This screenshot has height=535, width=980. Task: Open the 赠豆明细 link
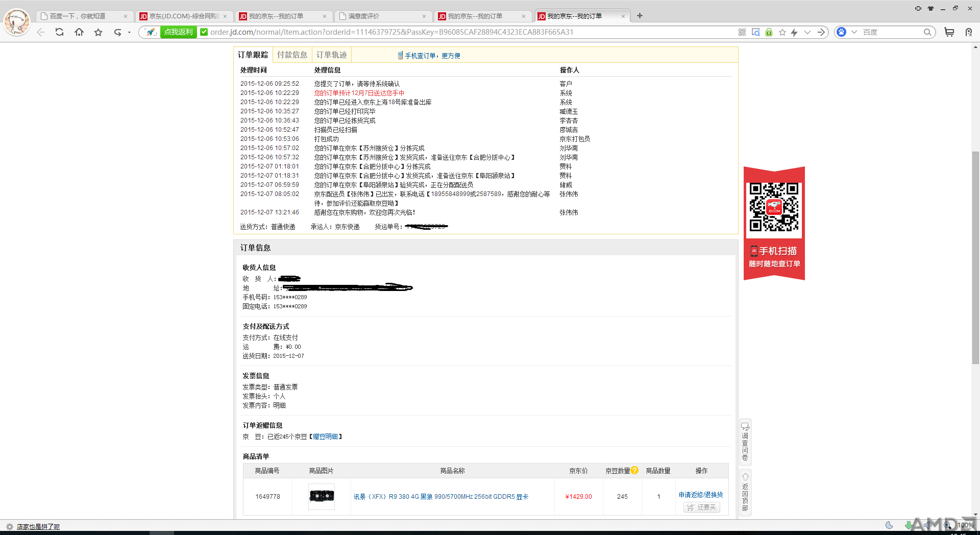pos(325,436)
